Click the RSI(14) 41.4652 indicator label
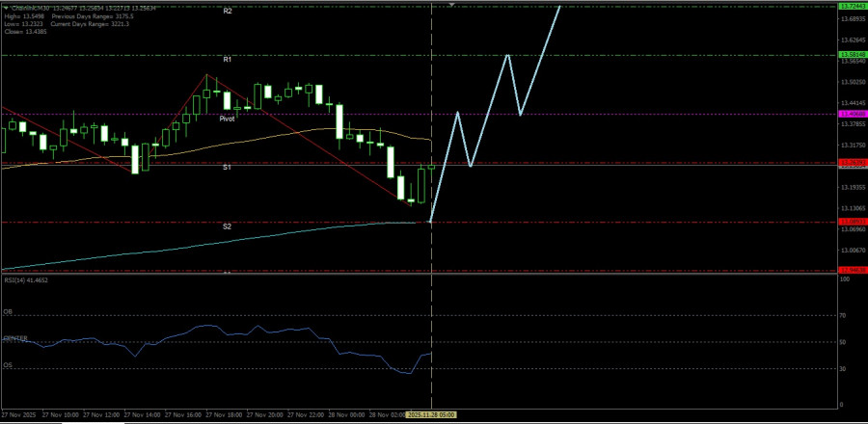Viewport: 868px width, 424px height. (26, 280)
